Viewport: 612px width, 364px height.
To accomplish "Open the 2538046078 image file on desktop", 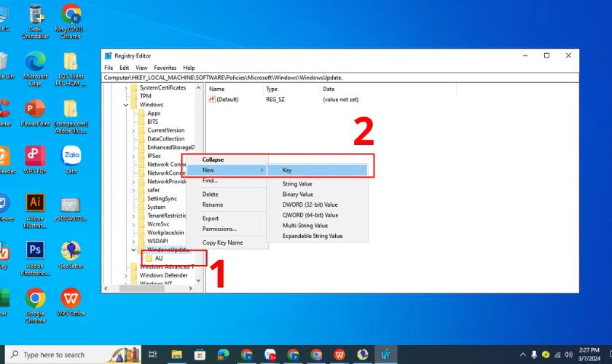I will tap(71, 209).
